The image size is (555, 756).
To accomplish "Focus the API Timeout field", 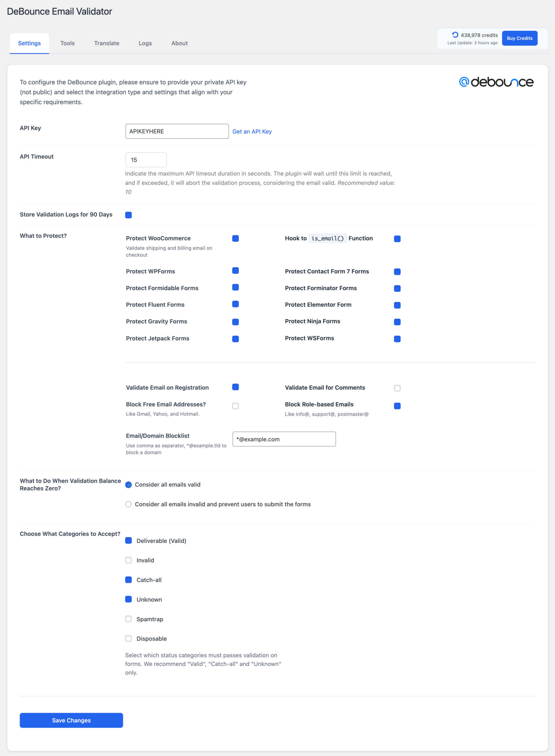I will [146, 160].
